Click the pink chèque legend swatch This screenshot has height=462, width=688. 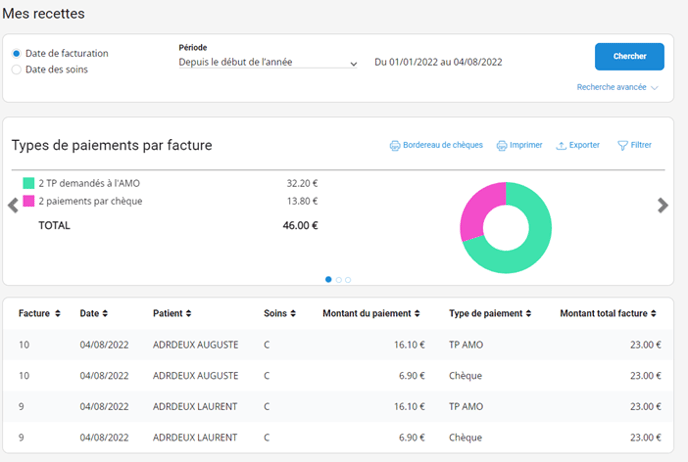29,201
